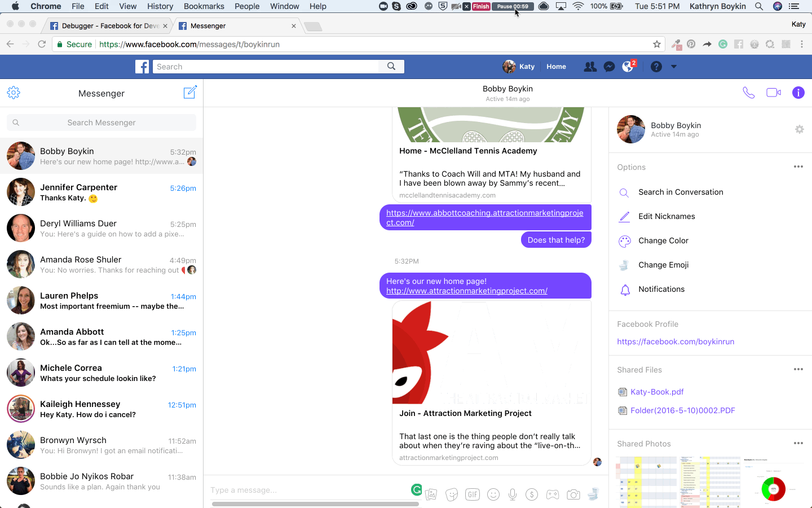
Task: Open conversation with Lauren Phelps
Action: click(101, 300)
